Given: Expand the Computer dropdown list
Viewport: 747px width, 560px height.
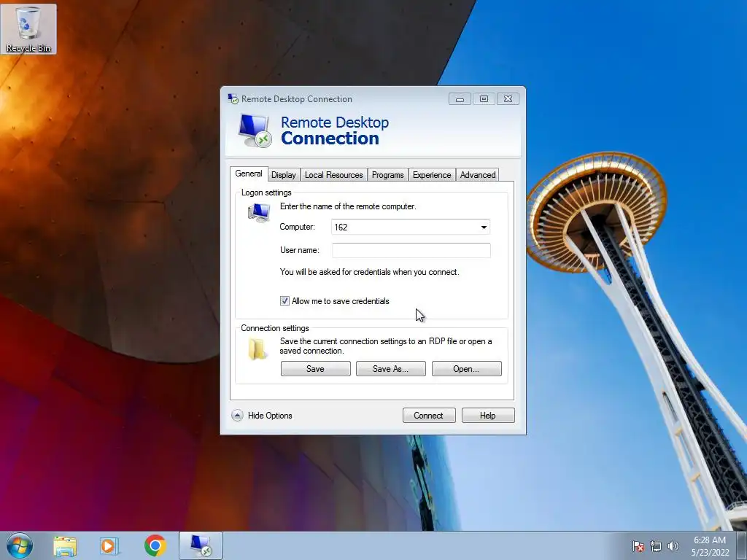Looking at the screenshot, I should click(484, 227).
